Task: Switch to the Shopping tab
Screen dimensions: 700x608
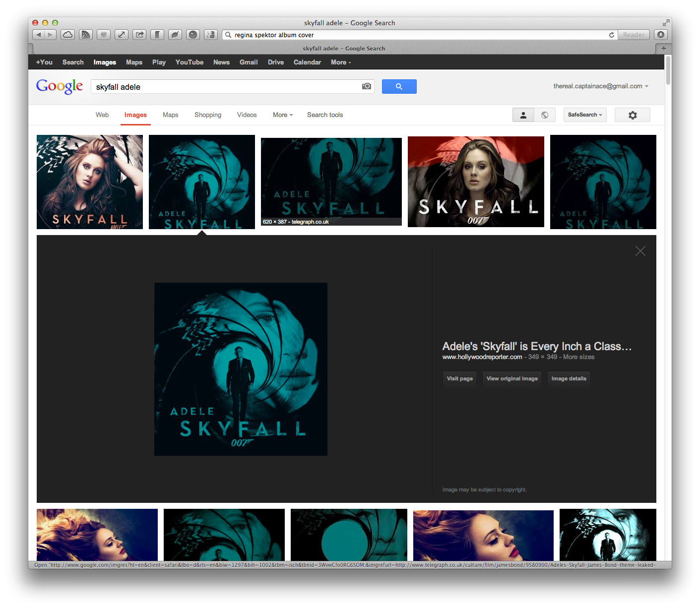Action: pyautogui.click(x=208, y=115)
